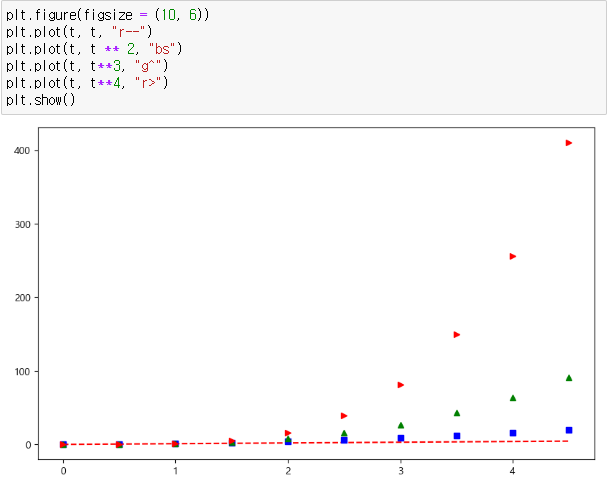Click the red triangle marker at x=2.5
The image size is (607, 483).
(x=344, y=416)
